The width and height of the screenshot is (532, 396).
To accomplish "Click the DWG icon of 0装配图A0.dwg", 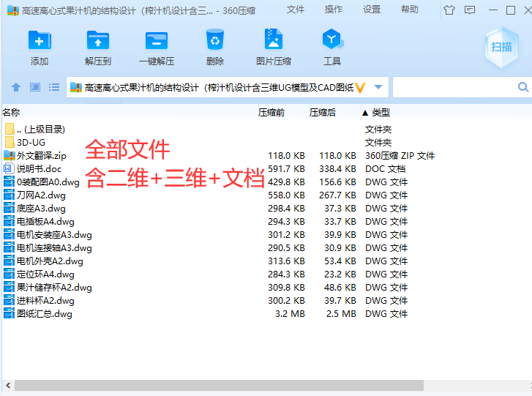I will [x=9, y=182].
